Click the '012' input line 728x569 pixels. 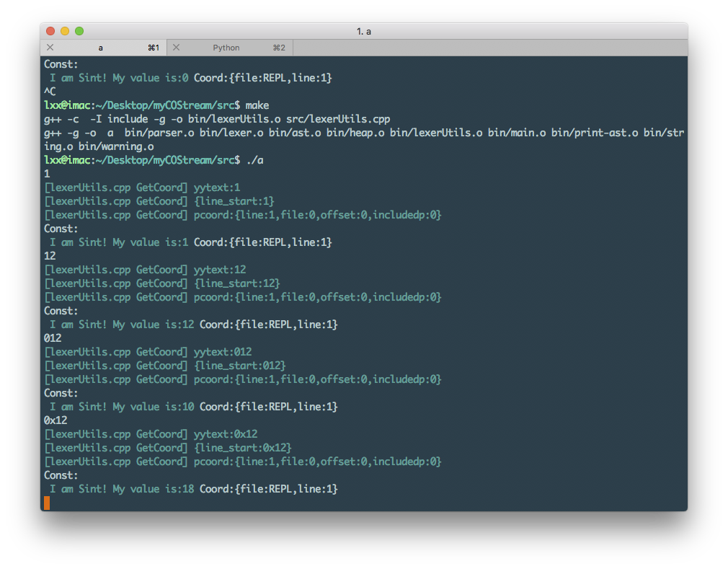(x=53, y=338)
